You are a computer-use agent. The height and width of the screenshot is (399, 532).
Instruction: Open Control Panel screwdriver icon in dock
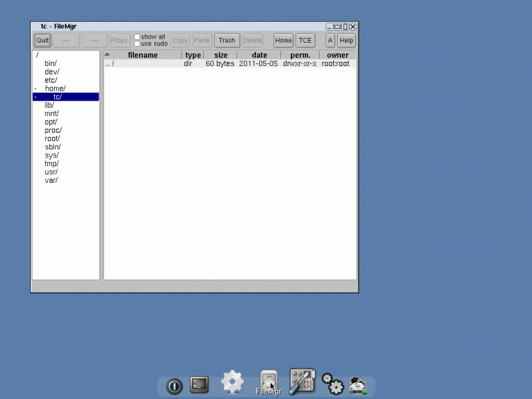click(302, 381)
